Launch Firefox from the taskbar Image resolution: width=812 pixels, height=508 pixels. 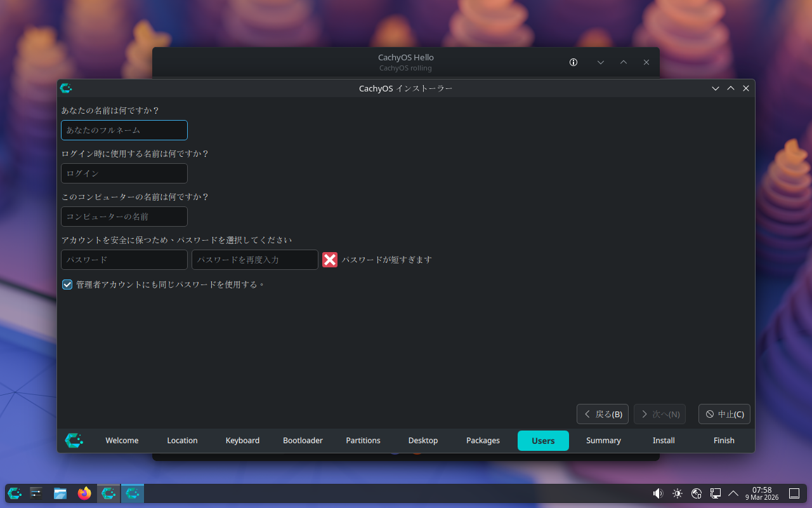point(84,493)
